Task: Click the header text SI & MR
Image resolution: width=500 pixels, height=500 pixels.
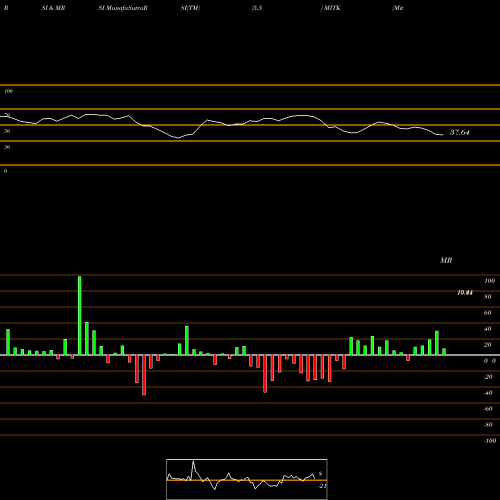Action: (53, 8)
